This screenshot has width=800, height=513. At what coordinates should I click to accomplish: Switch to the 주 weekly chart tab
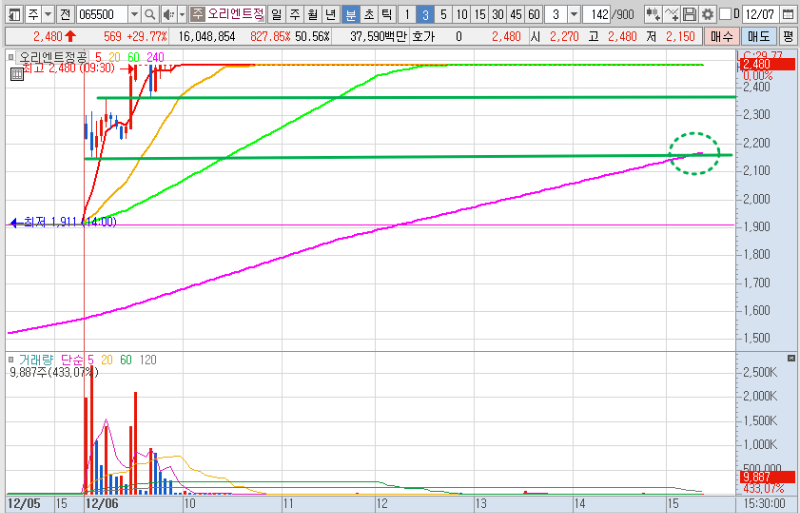294,14
